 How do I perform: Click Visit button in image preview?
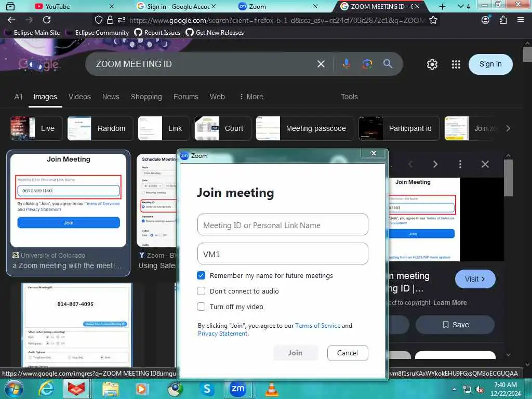pyautogui.click(x=475, y=279)
